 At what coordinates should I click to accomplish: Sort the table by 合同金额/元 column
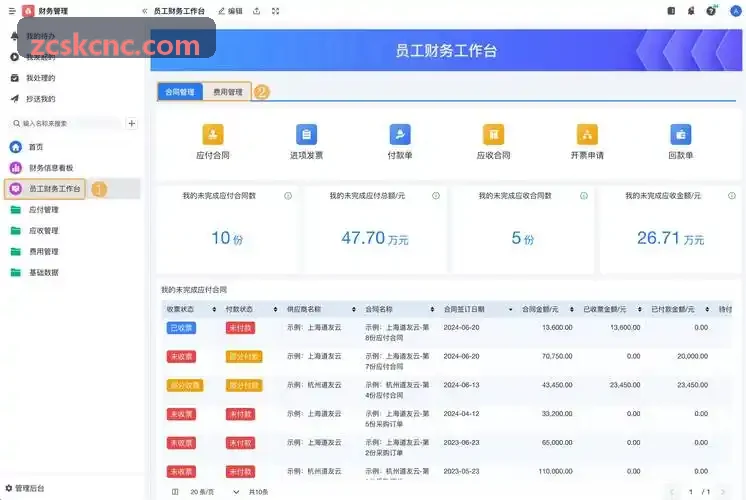(x=571, y=309)
